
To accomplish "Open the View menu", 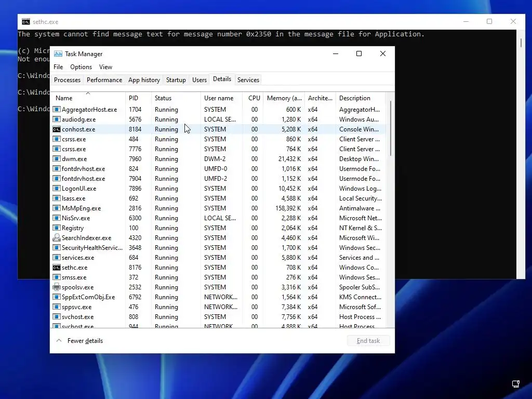I will 105,67.
